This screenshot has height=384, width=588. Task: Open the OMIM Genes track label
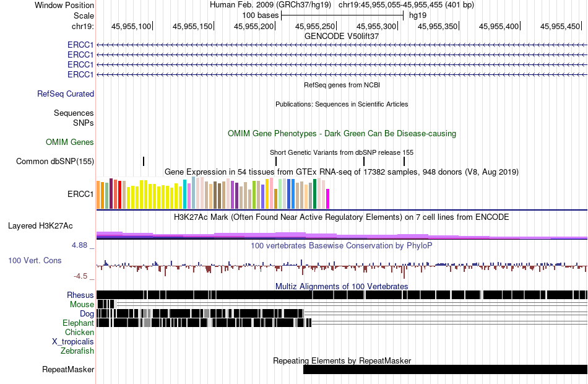click(70, 142)
